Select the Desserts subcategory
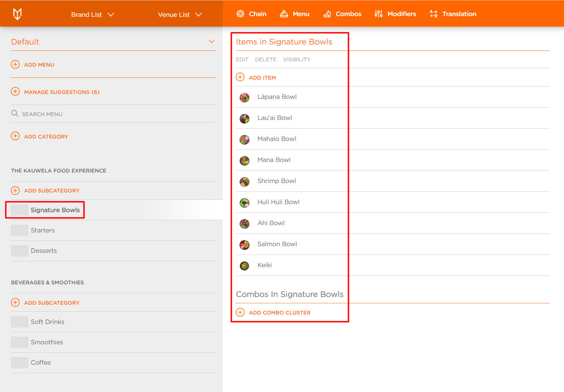Screen dimensions: 564x392 click(44, 251)
